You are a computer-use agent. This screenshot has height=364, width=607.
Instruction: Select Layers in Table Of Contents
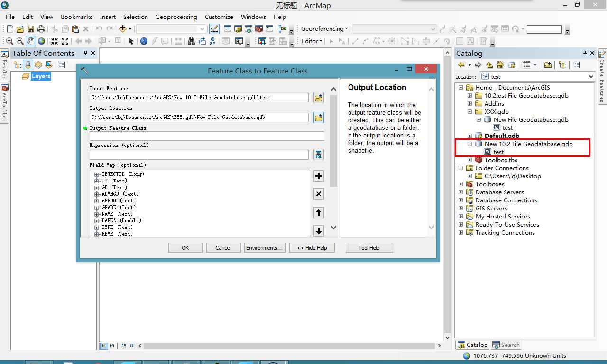click(x=41, y=76)
